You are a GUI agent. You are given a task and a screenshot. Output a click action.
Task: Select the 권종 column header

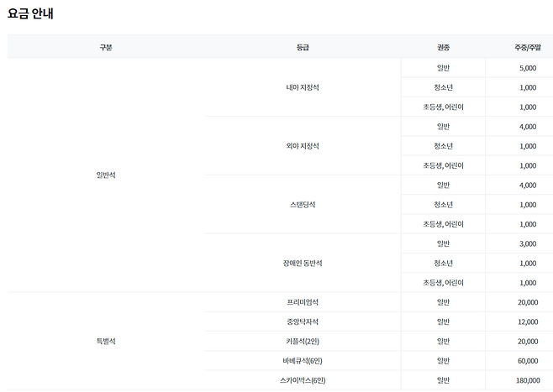coord(443,47)
